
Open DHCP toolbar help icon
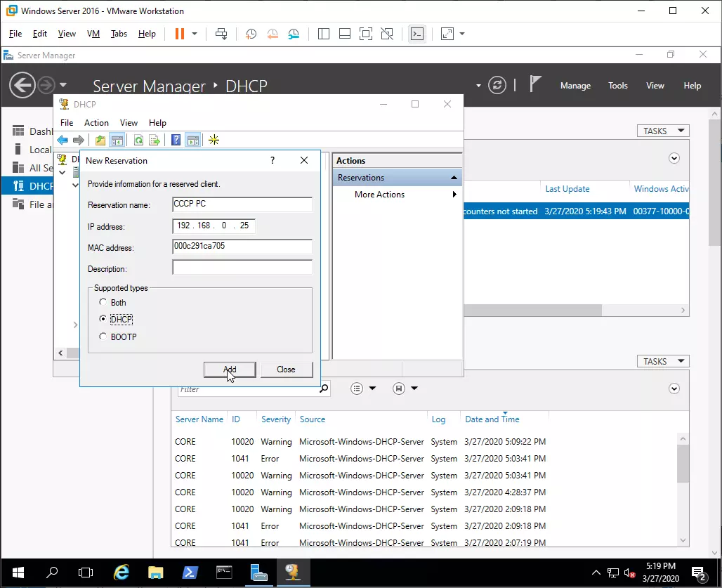pyautogui.click(x=176, y=140)
